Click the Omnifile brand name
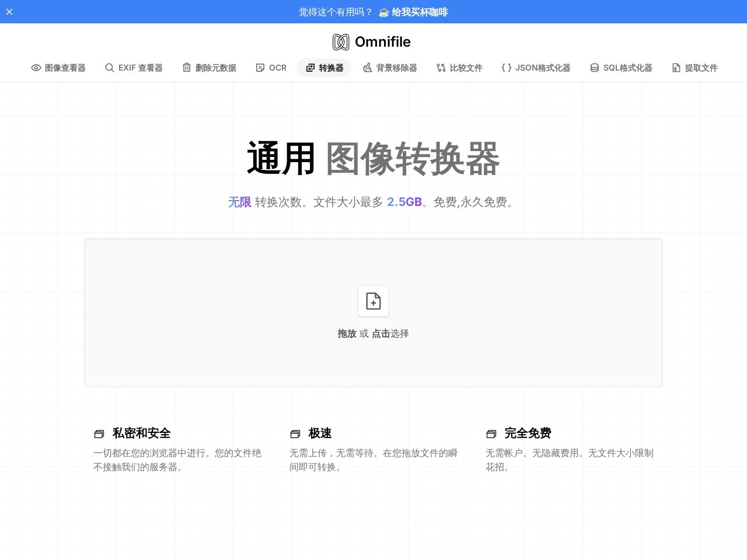This screenshot has width=747, height=560. point(383,42)
